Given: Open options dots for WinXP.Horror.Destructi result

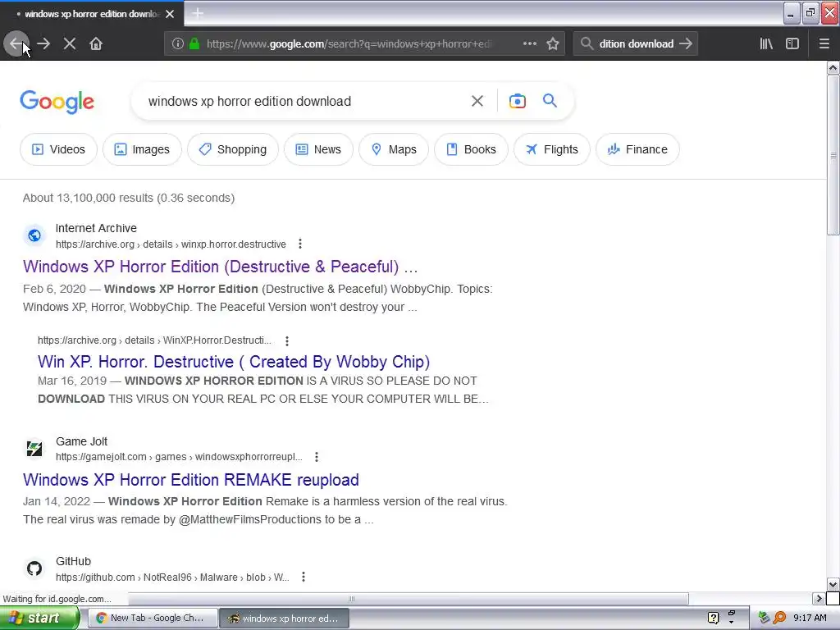Looking at the screenshot, I should tap(287, 340).
